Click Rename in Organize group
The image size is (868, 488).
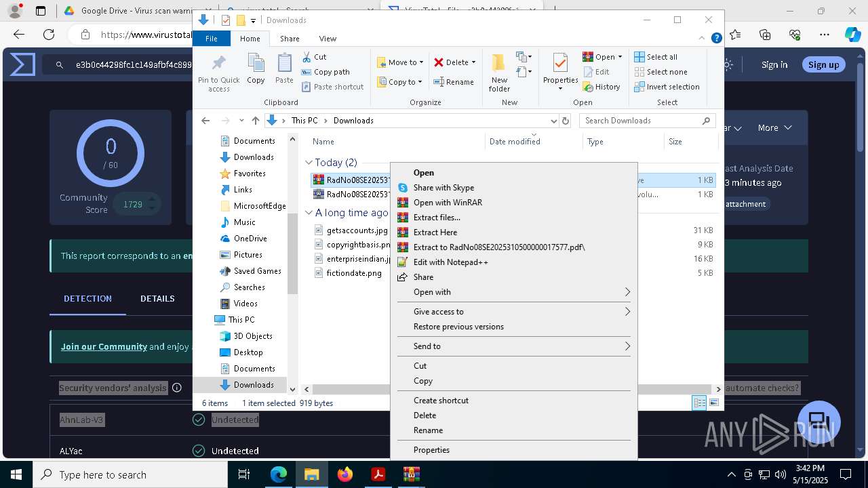pos(454,82)
